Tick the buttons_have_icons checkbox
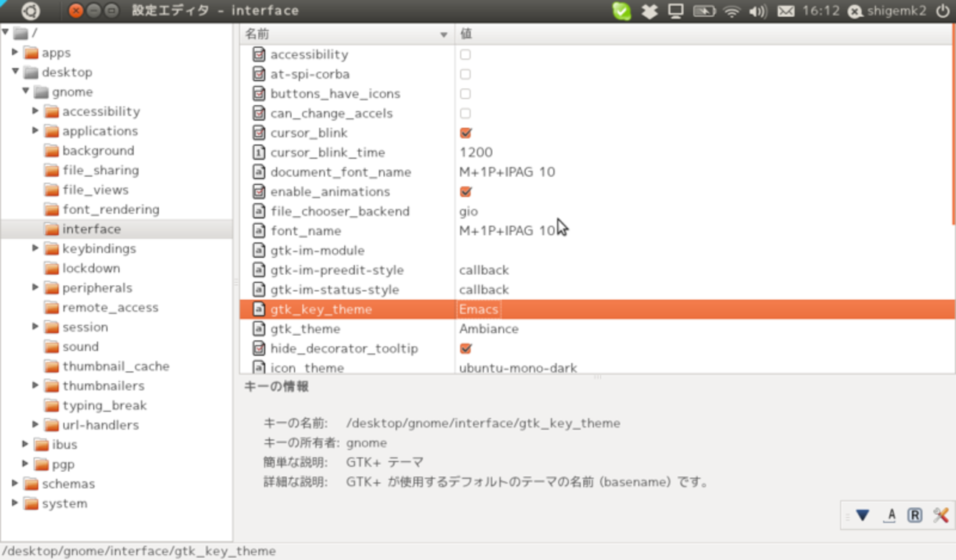956x560 pixels. pos(465,94)
